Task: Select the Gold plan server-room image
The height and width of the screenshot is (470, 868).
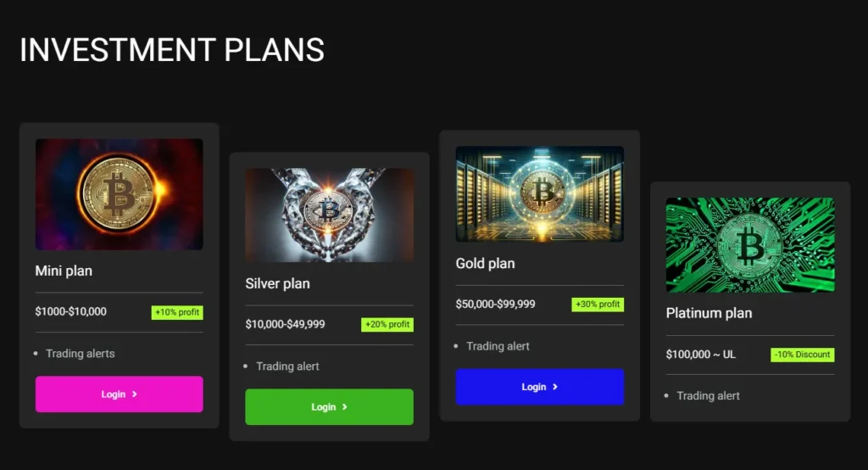Action: click(x=539, y=193)
